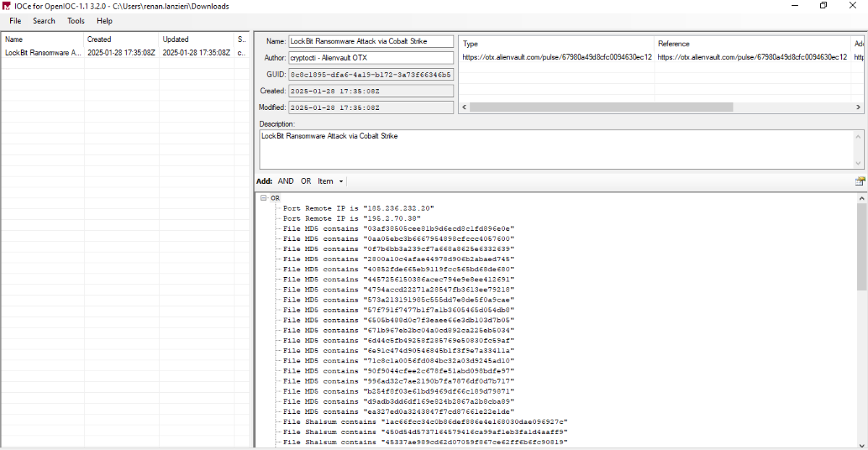Viewport: 868px width, 450px height.
Task: Add an AND operator
Action: (x=286, y=181)
